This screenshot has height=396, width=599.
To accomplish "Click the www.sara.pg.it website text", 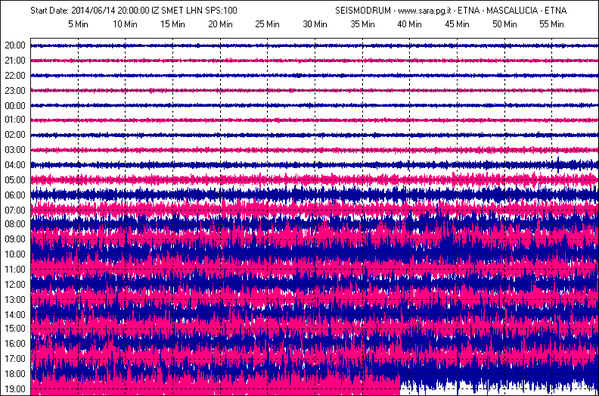I will 425,11.
